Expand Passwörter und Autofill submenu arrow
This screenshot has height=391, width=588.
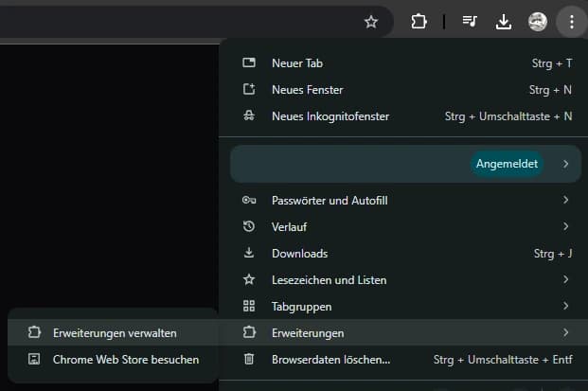click(565, 200)
